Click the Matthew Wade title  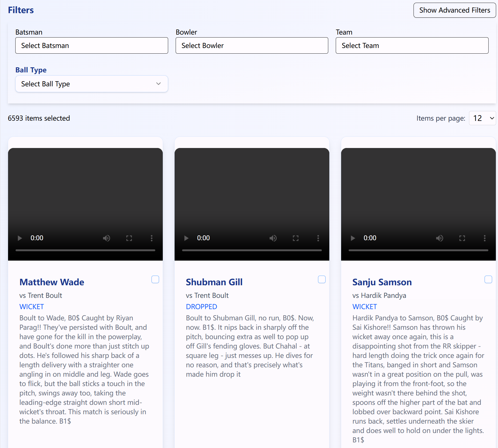pyautogui.click(x=52, y=282)
